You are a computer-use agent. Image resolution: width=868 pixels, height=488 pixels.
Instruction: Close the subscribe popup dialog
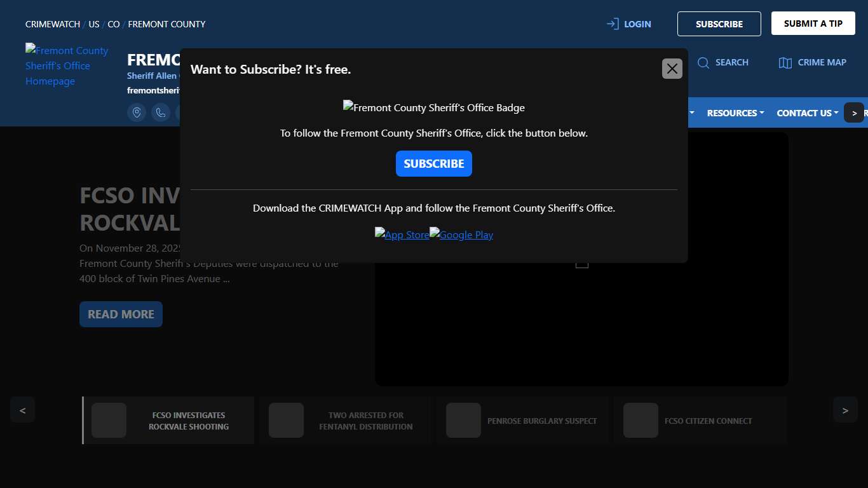click(x=672, y=69)
